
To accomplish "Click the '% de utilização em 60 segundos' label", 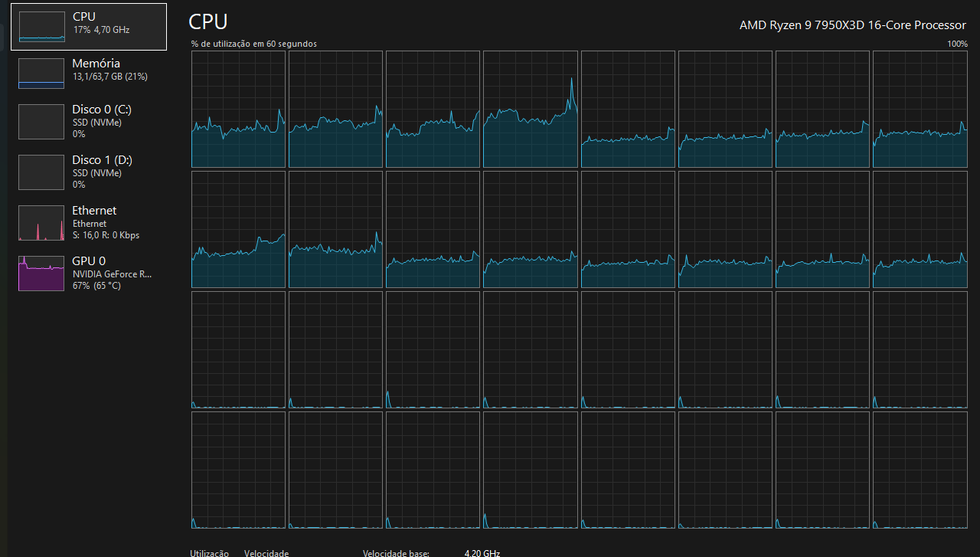I will tap(253, 44).
